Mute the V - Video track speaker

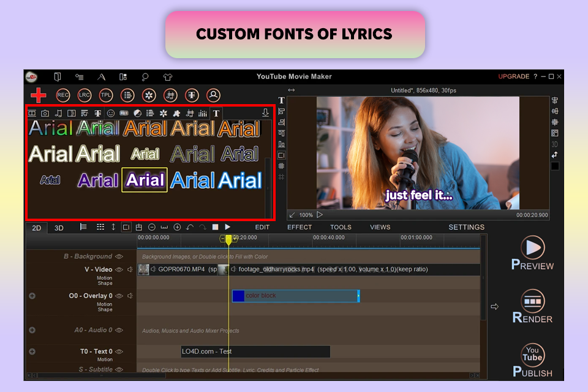click(130, 269)
